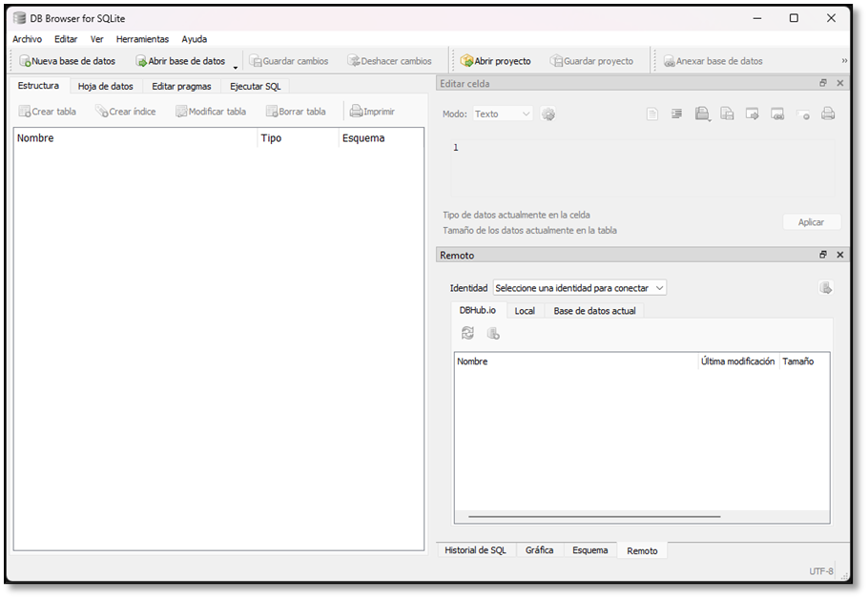
Task: Select the DBHub.io tab
Action: 477,310
